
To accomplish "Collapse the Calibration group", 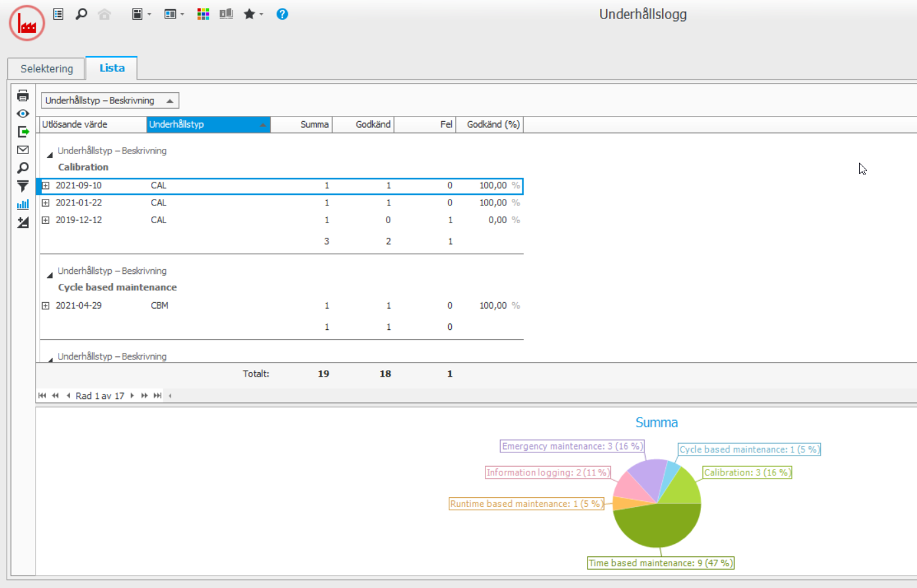I will click(49, 155).
